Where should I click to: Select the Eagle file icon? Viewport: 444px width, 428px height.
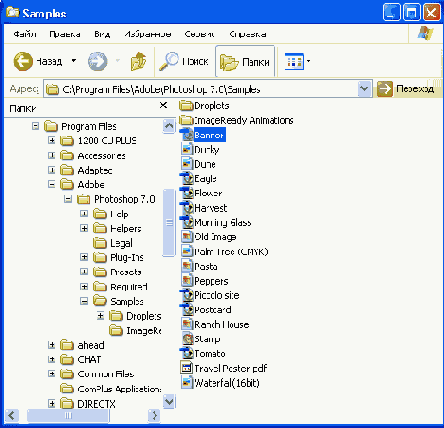pyautogui.click(x=186, y=178)
